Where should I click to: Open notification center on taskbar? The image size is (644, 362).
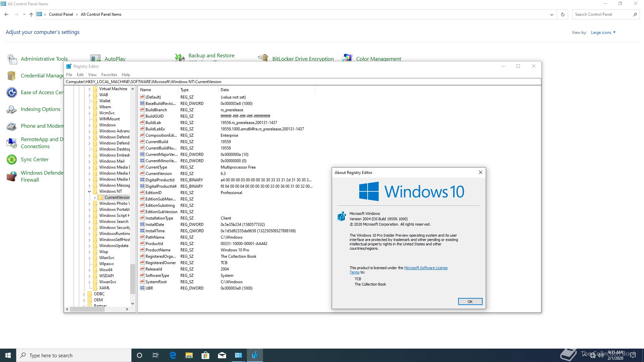(633, 355)
